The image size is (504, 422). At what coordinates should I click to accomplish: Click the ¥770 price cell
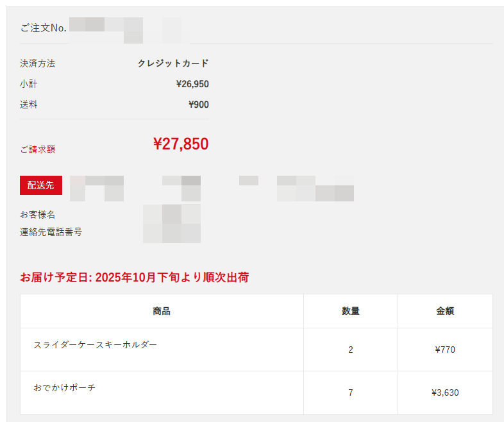445,350
